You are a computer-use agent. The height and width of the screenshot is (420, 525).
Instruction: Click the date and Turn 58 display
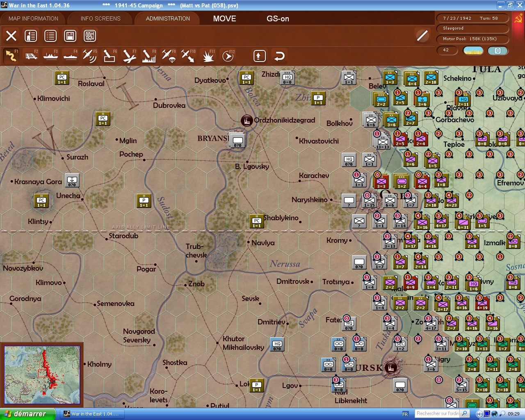point(472,18)
